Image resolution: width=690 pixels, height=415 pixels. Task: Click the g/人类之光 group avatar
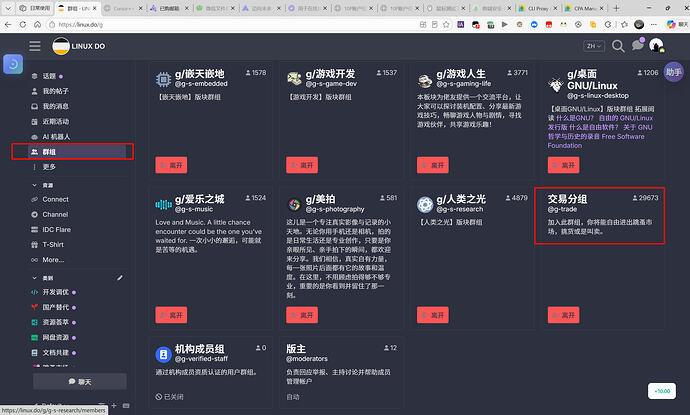click(425, 204)
